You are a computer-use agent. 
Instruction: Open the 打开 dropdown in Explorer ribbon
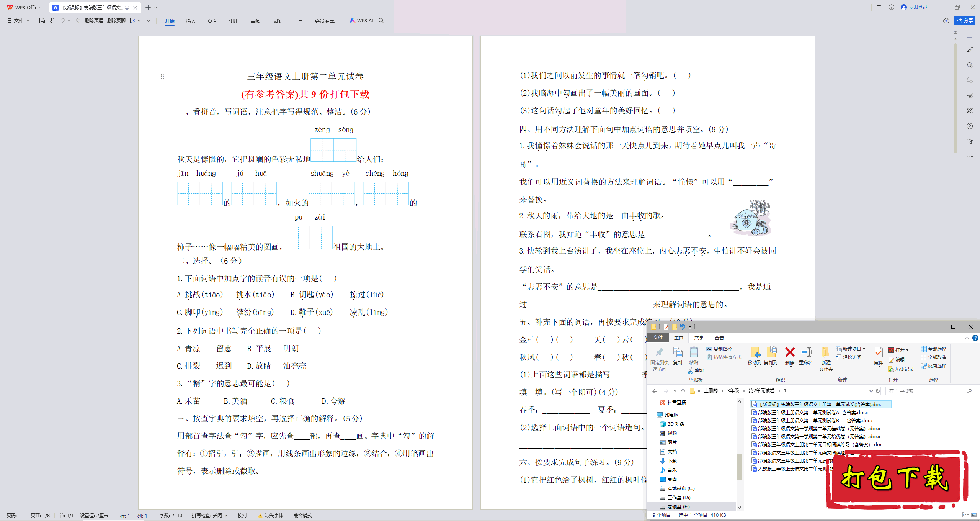point(898,350)
